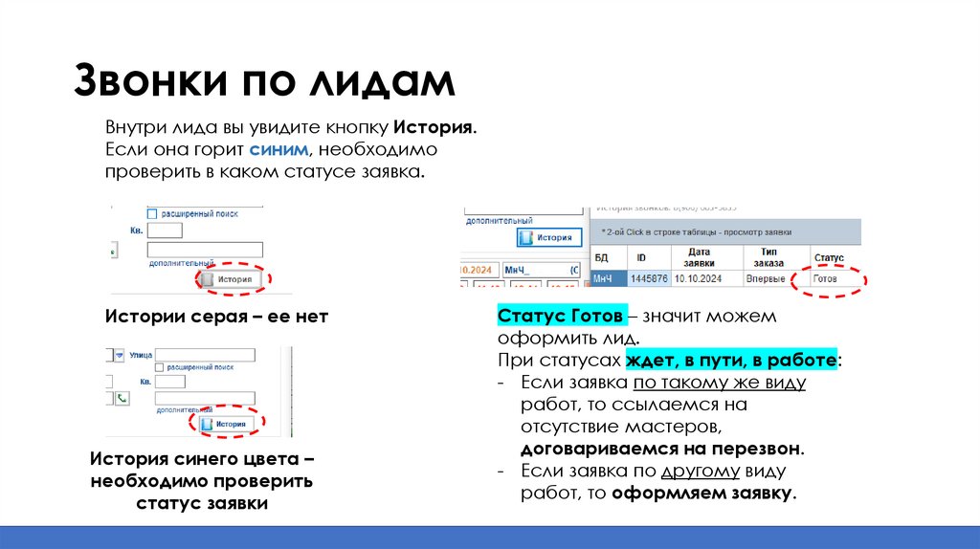Screen dimensions: 980x549
Task: Click blue История button beside the phone icon form
Action: 226,424
